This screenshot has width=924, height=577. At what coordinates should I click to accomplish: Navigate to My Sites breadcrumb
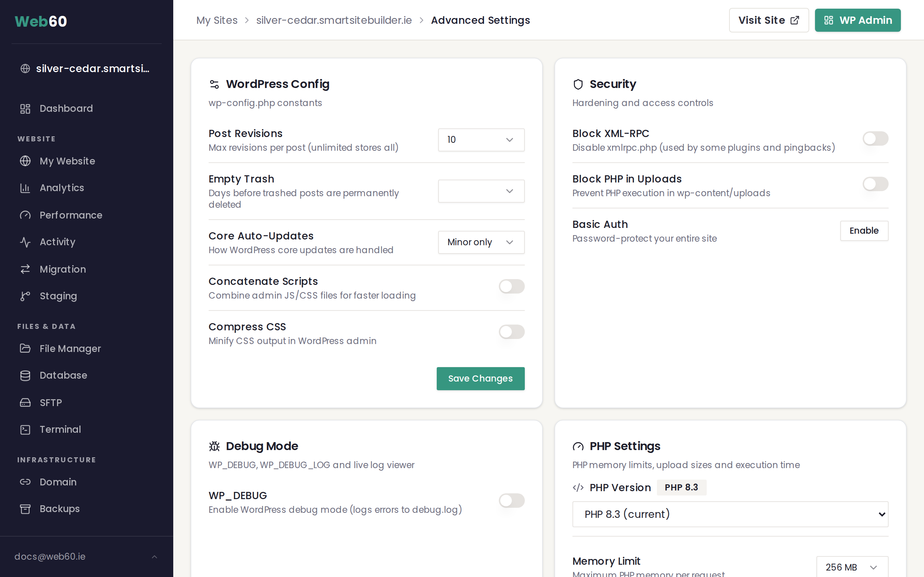[x=217, y=20]
